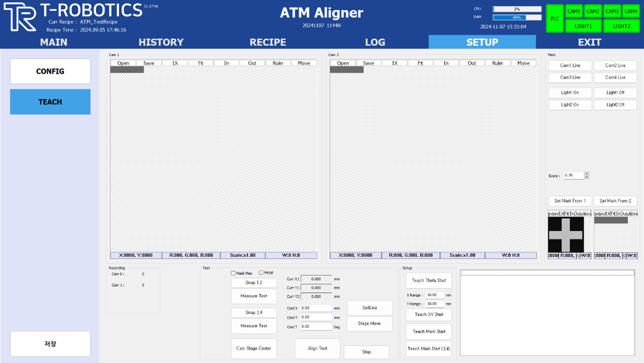Click the Align Test button

[317, 348]
